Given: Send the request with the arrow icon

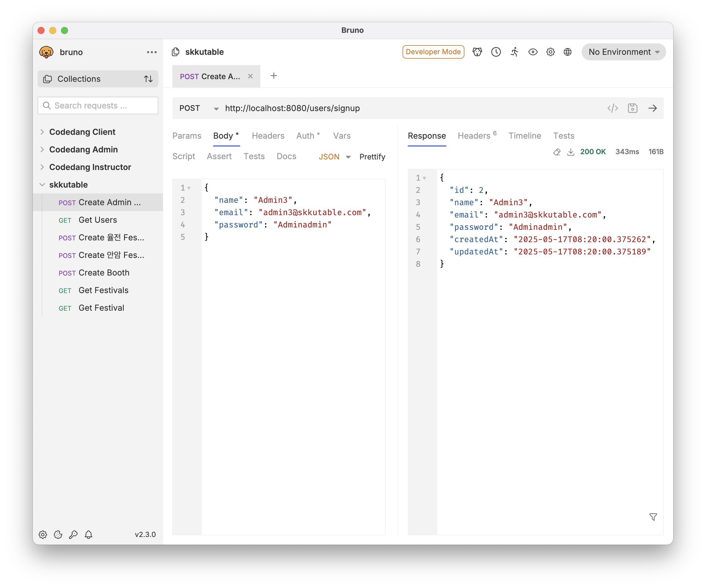Looking at the screenshot, I should [653, 108].
